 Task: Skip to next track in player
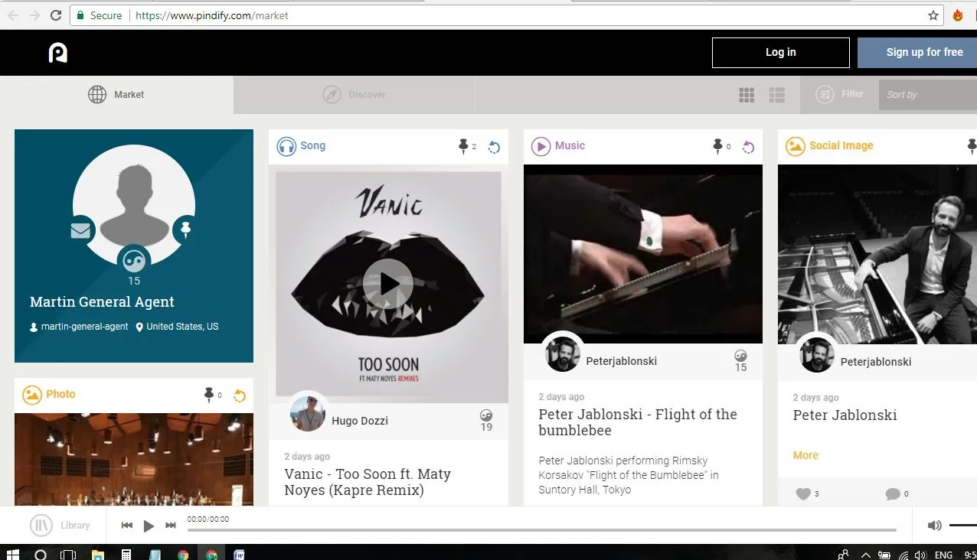click(171, 526)
